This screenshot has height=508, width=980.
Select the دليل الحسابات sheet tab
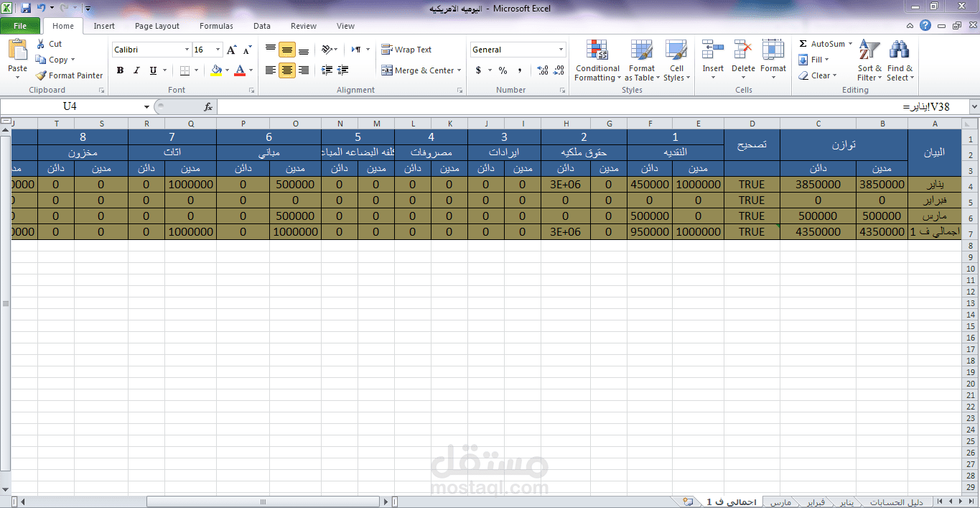pyautogui.click(x=896, y=502)
